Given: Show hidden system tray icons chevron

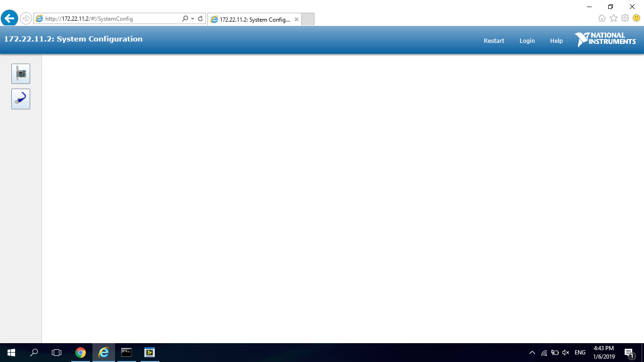Looking at the screenshot, I should coord(532,353).
